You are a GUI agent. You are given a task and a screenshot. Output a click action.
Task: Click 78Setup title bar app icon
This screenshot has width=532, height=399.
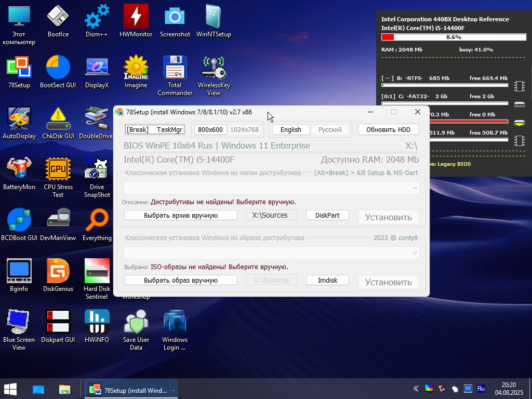[119, 112]
